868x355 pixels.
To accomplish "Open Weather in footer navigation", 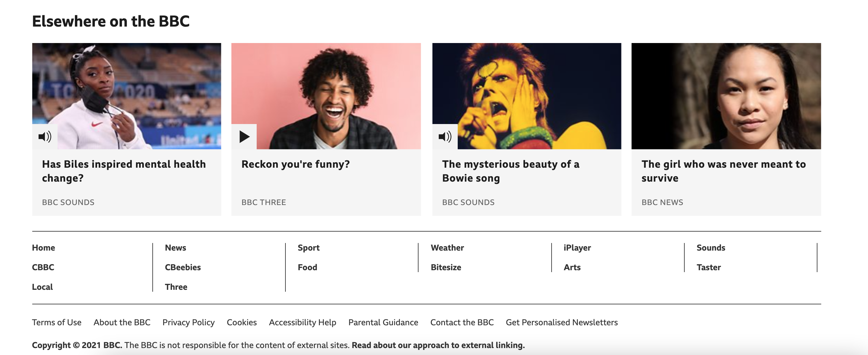I will [447, 248].
